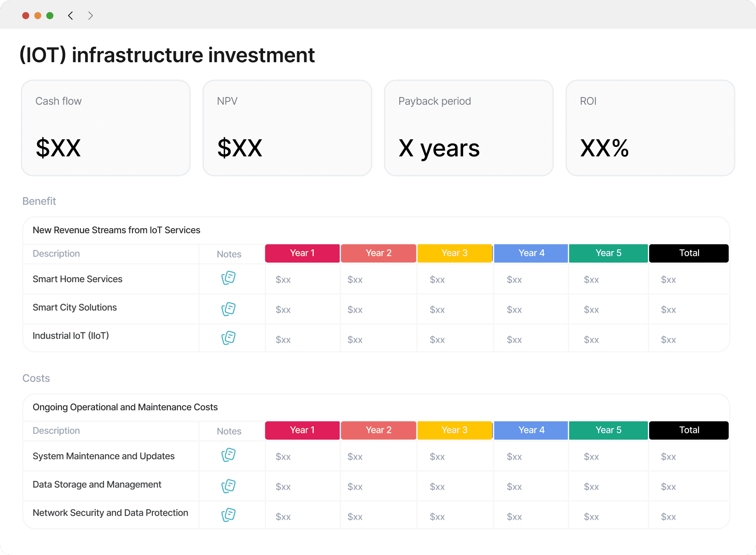Open notes for Network Security and Data Protection
756x555 pixels.
click(x=229, y=515)
